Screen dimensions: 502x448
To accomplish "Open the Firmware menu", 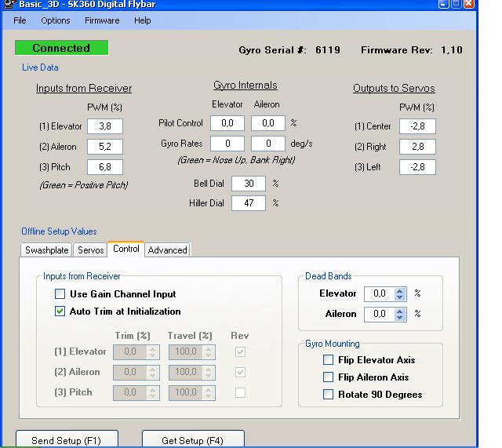I will coord(102,20).
